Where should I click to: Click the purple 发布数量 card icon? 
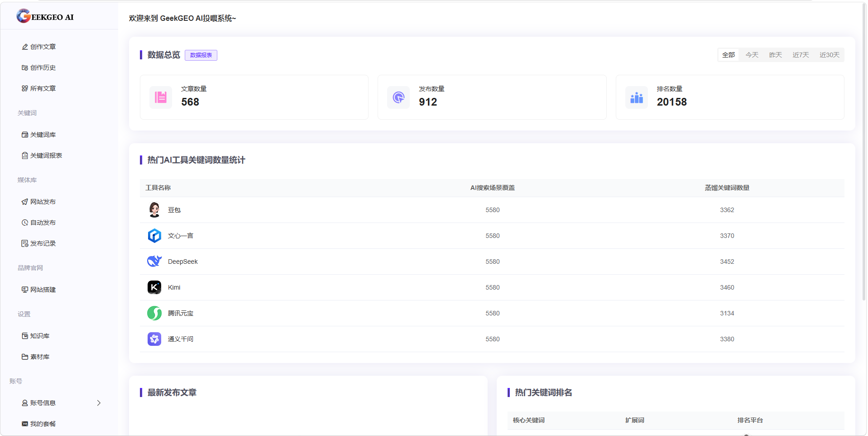click(398, 97)
